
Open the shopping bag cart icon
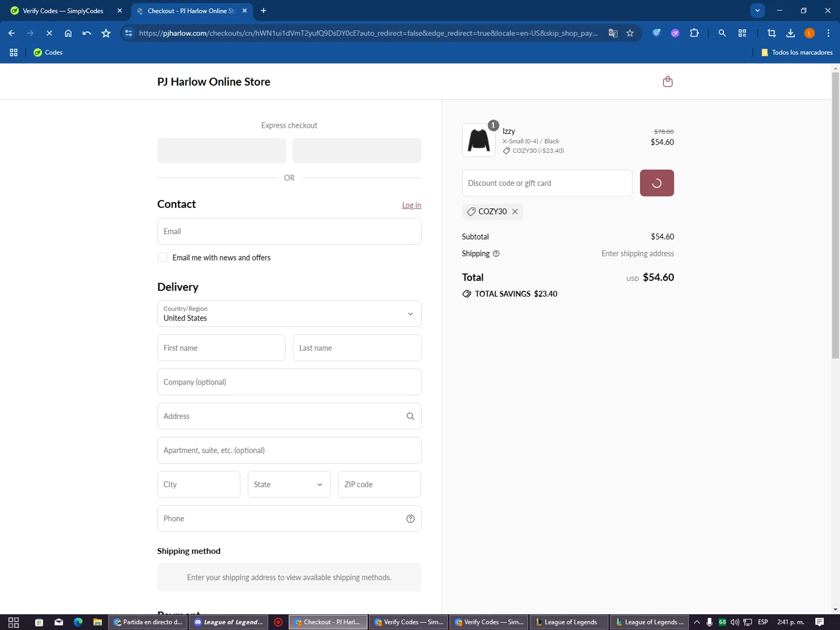click(x=667, y=82)
